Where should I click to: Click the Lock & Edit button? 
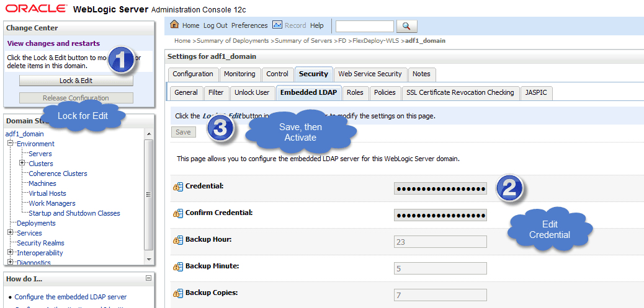click(x=76, y=81)
